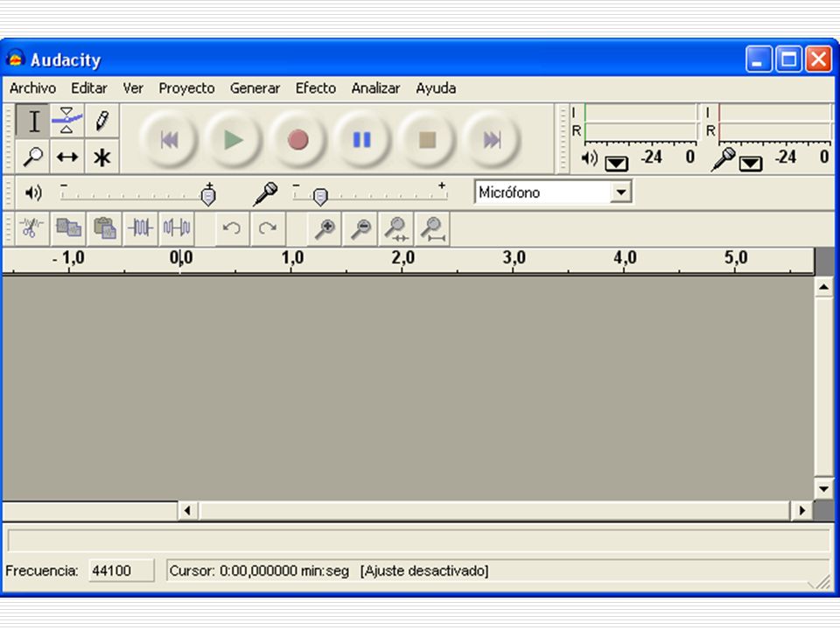The height and width of the screenshot is (630, 840).
Task: Click the output volume slider handle
Action: pos(208,194)
